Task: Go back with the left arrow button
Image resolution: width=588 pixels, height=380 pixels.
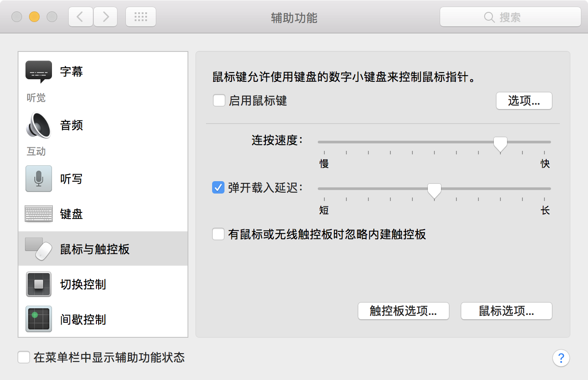Action: pos(81,17)
